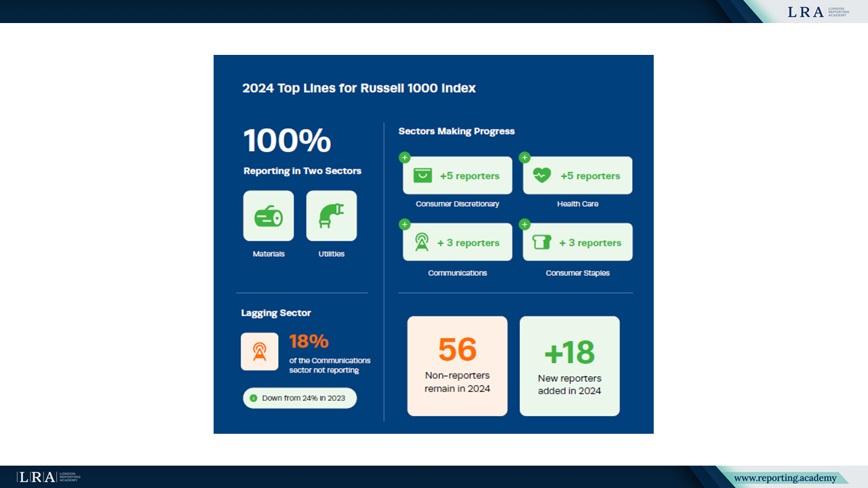868x488 pixels.
Task: Click the orange antenna icon under Lagging Sector
Action: tap(260, 351)
